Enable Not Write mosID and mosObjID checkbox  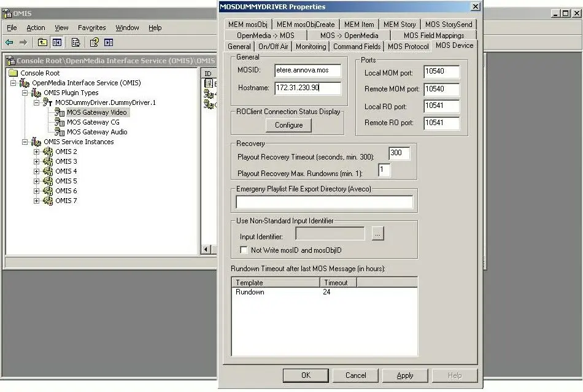click(x=244, y=250)
